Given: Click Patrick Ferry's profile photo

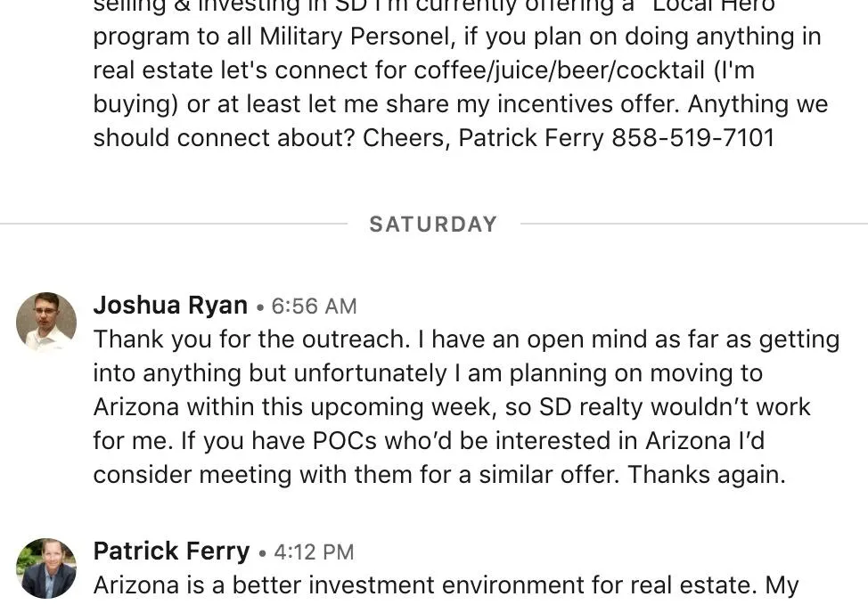Looking at the screenshot, I should (46, 568).
